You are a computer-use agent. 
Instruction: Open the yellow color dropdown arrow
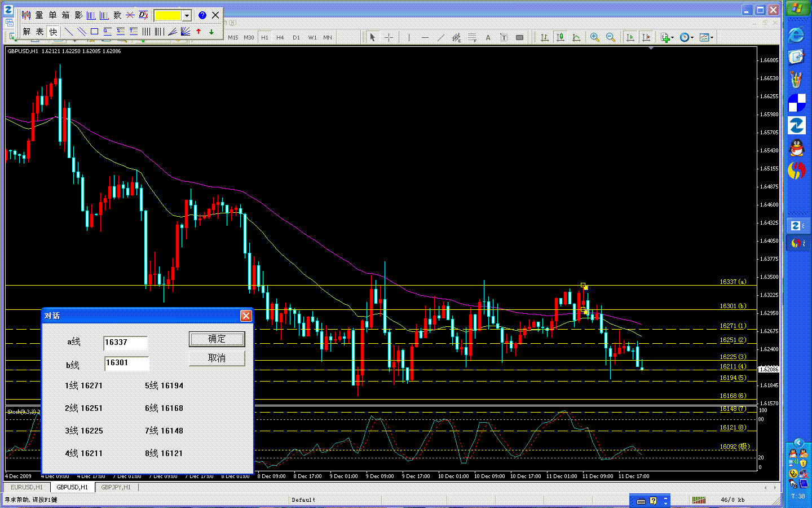[187, 16]
